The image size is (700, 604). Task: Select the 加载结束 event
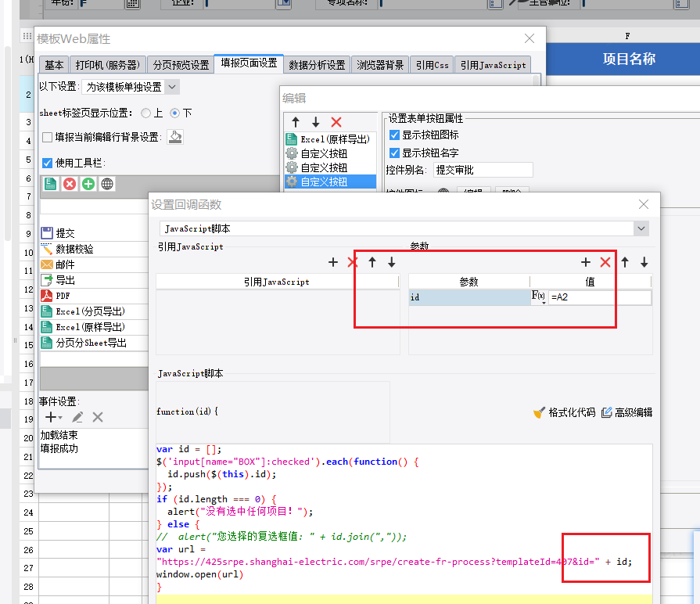coord(59,435)
